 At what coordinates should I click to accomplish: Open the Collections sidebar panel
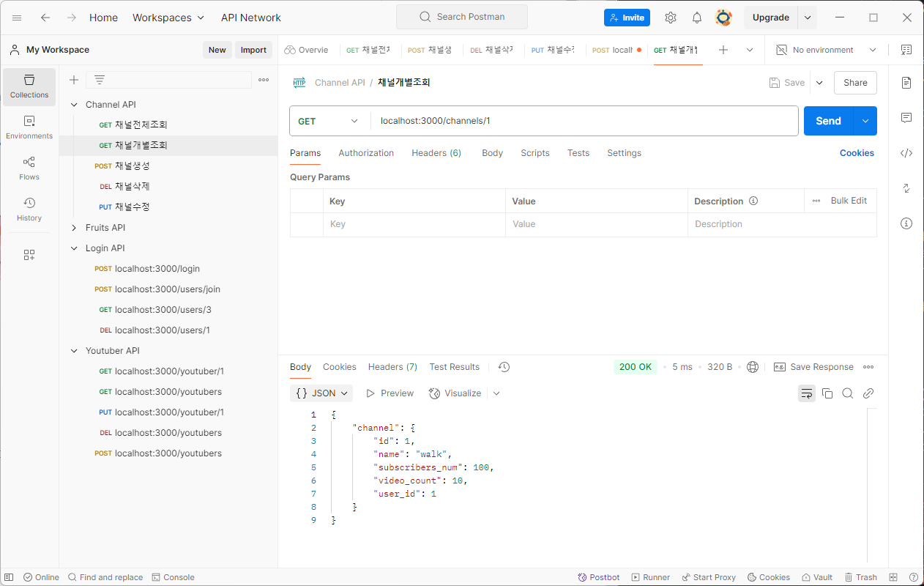pos(29,87)
